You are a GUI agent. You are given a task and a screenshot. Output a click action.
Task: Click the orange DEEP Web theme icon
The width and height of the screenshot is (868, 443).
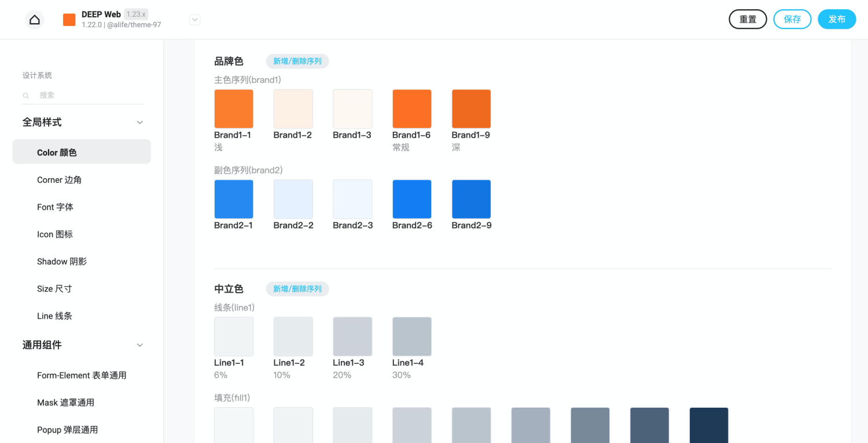pos(69,20)
